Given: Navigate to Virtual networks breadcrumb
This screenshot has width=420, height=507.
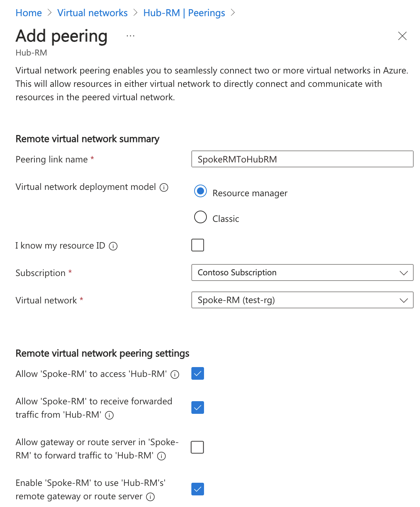Looking at the screenshot, I should pyautogui.click(x=93, y=13).
